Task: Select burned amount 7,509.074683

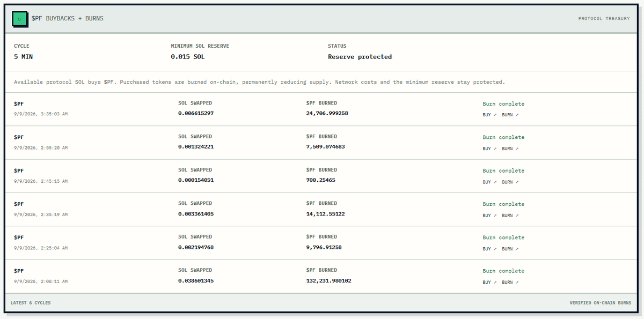Action: 326,146
